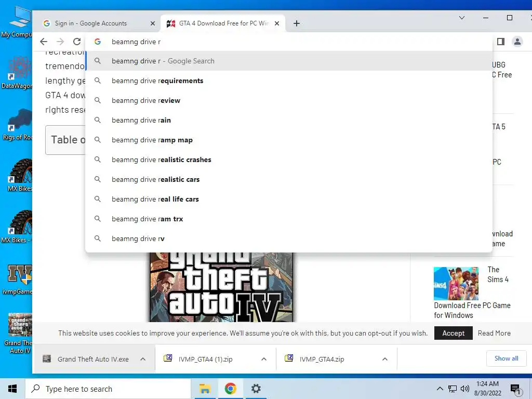Click the Google icon in the address bar

pos(98,42)
